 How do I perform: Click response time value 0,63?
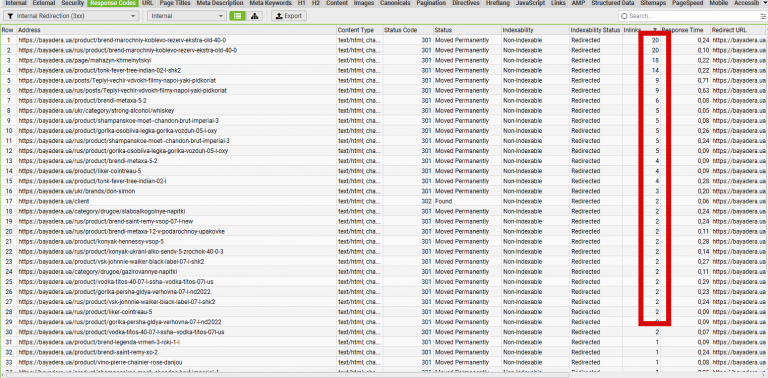tap(703, 91)
